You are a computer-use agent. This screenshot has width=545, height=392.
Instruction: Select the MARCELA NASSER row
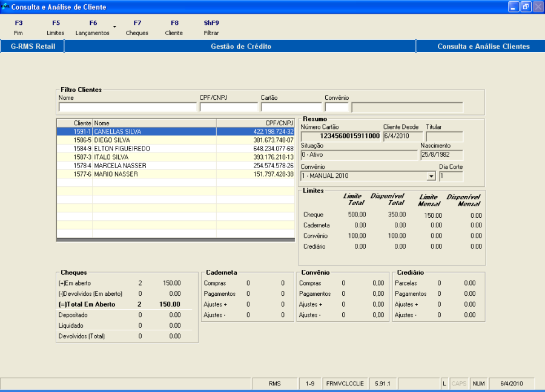pyautogui.click(x=176, y=166)
